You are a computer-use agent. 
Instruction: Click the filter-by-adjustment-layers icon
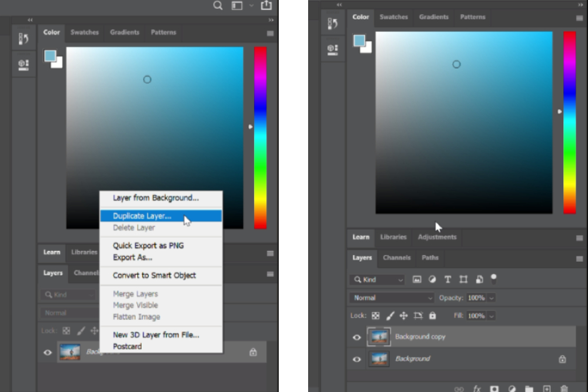click(x=432, y=280)
